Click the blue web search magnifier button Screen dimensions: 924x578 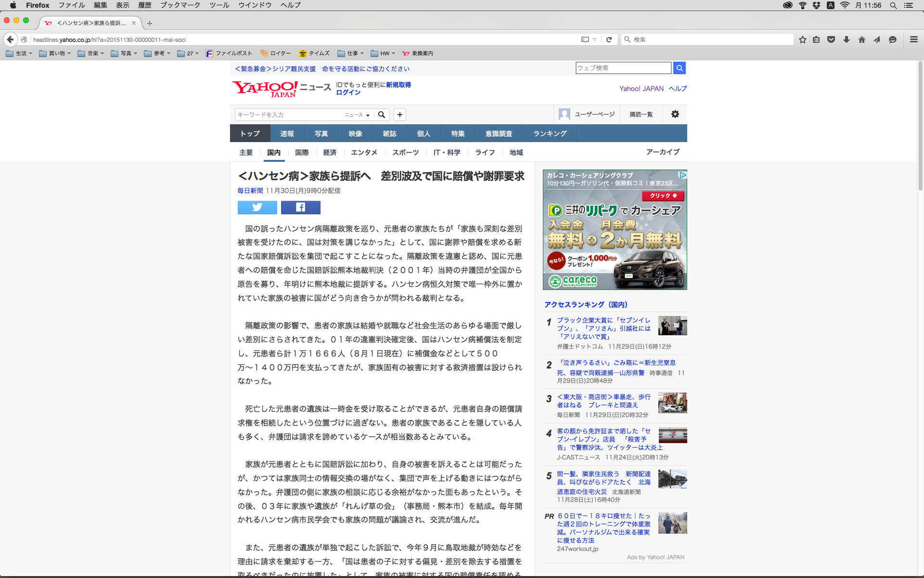coord(679,68)
